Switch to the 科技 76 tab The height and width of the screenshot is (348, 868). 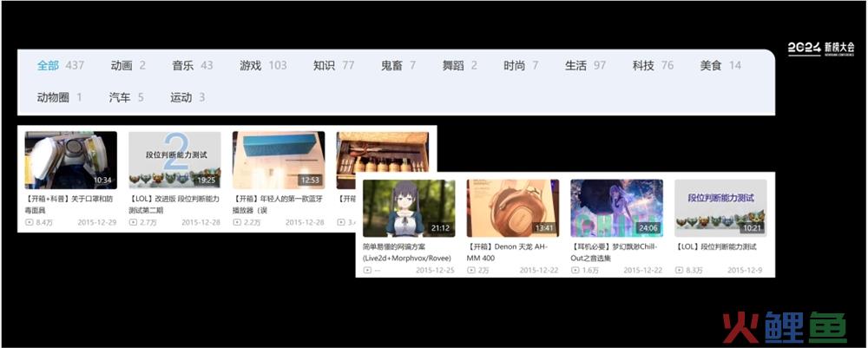654,66
